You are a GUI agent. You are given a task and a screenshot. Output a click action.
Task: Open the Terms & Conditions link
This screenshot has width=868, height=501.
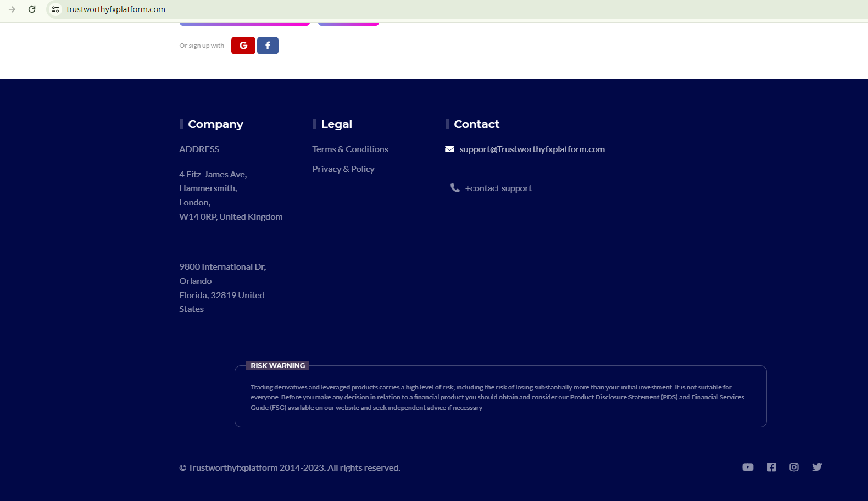coord(350,149)
